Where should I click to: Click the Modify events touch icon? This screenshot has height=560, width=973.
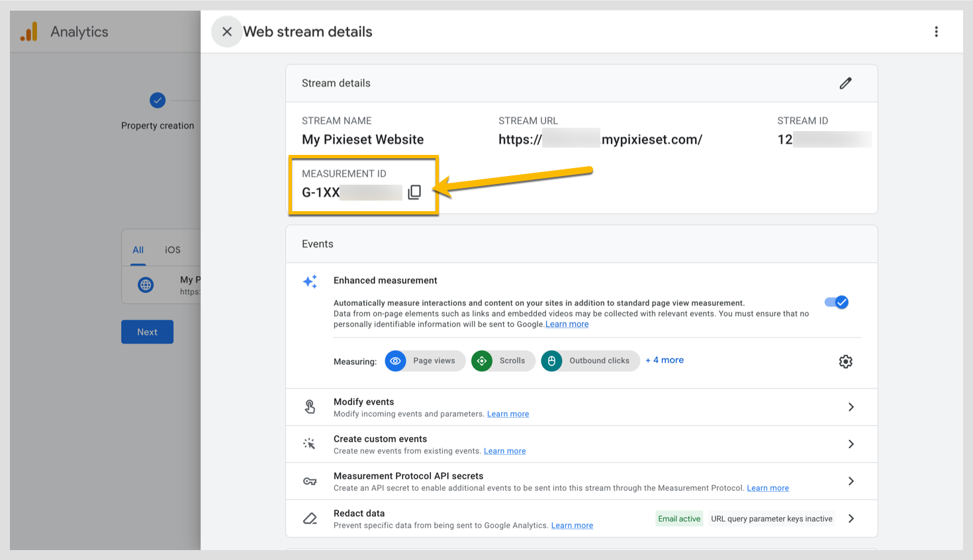point(310,406)
